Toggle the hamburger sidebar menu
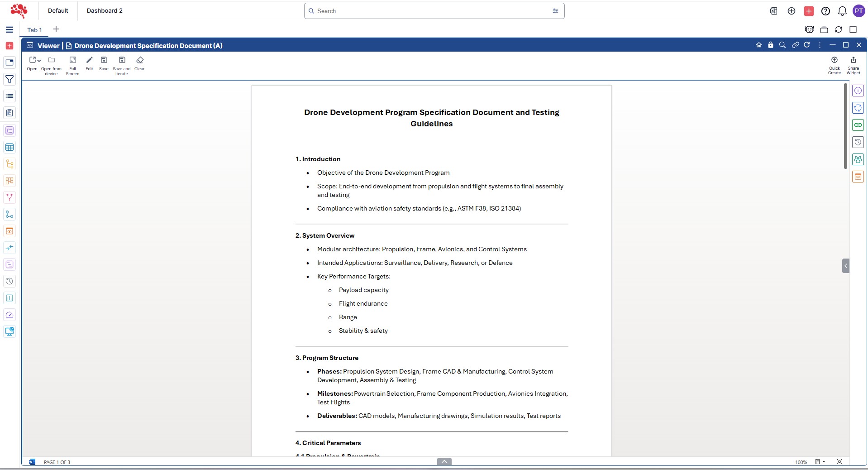 [x=10, y=29]
